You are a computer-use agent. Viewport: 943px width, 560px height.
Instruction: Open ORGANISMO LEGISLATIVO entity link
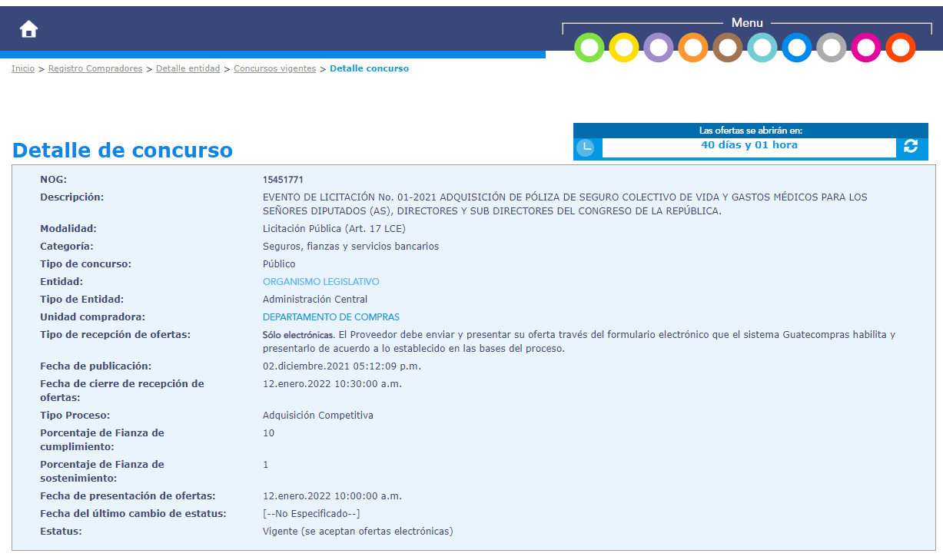320,282
